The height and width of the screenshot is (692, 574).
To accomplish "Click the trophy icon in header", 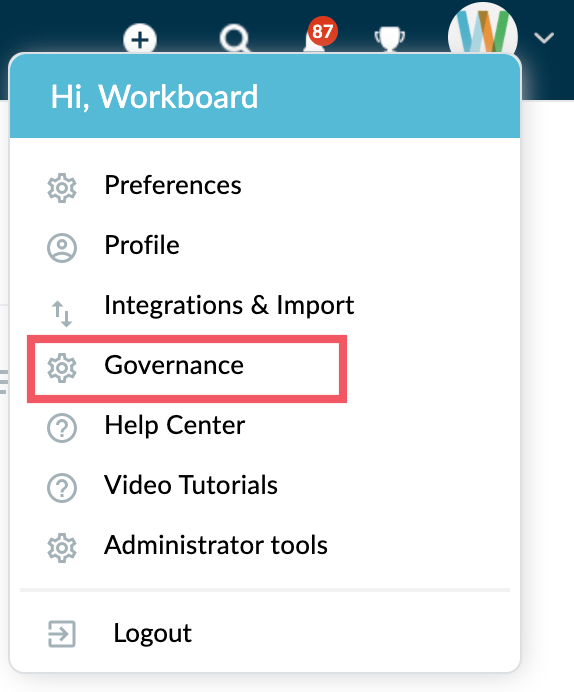I will pos(390,40).
